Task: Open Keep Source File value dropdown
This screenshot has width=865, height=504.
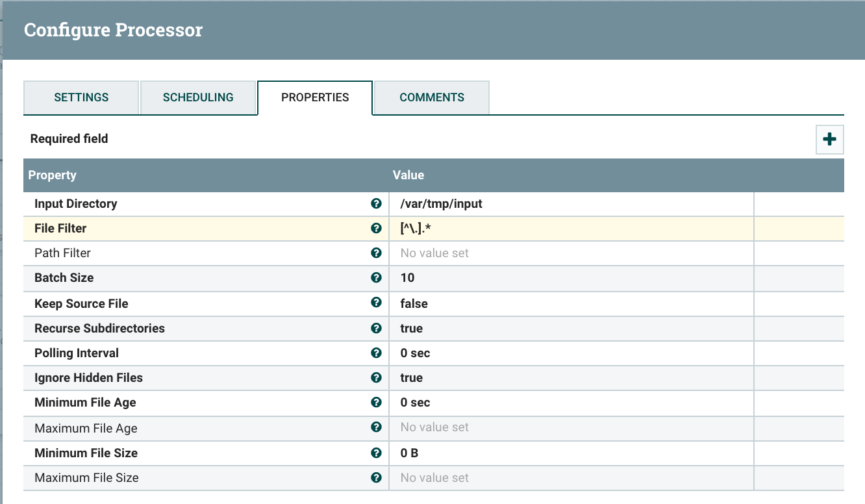Action: 571,303
